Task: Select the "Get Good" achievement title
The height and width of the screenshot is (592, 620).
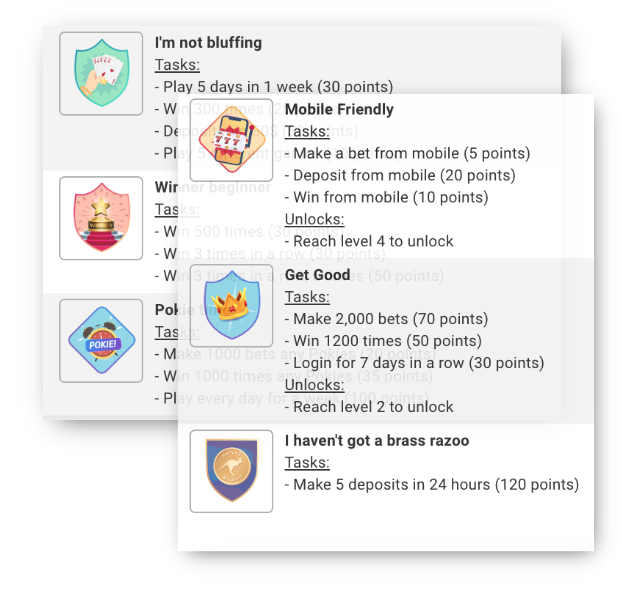Action: click(x=318, y=274)
